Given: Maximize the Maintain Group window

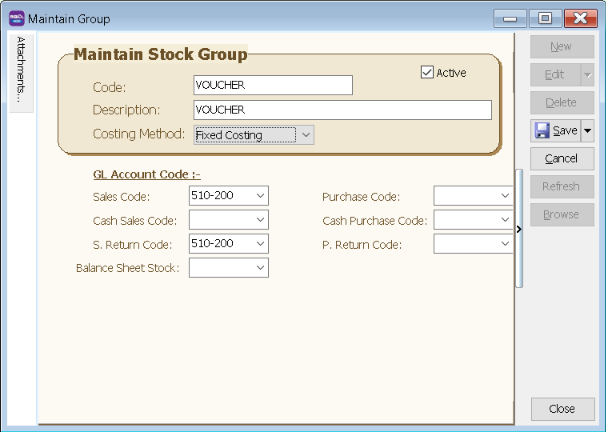Looking at the screenshot, I should point(545,18).
